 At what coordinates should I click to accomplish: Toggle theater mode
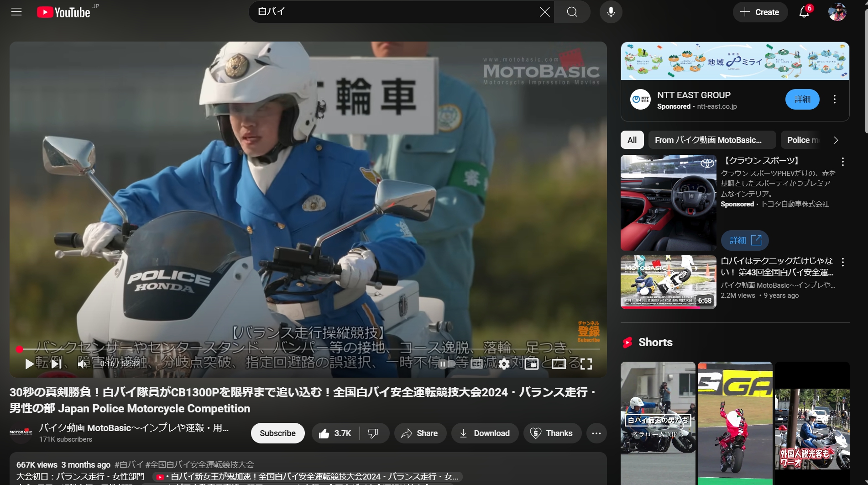[x=559, y=364]
